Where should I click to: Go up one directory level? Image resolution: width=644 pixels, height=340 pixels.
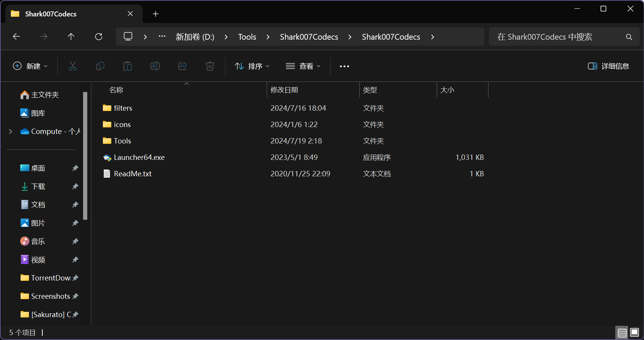click(71, 37)
